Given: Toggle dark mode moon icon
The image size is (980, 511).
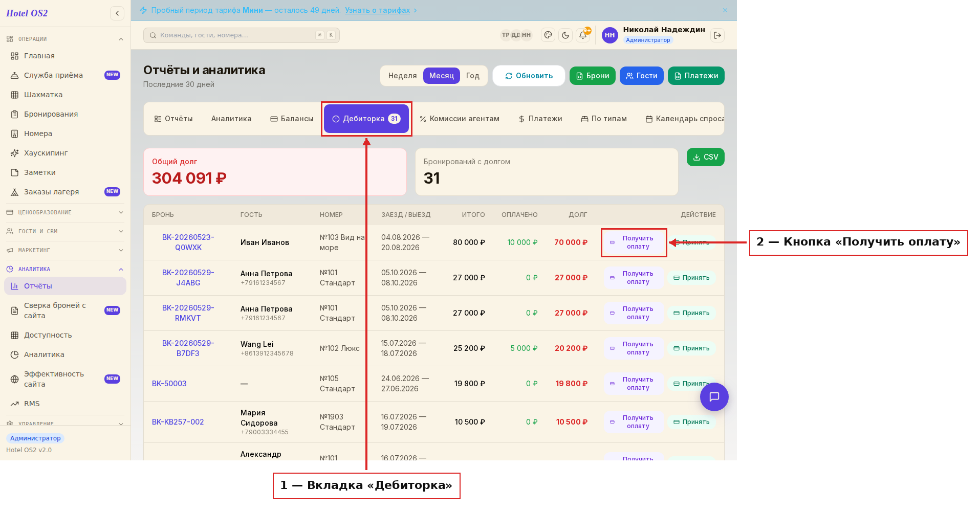Looking at the screenshot, I should point(565,35).
